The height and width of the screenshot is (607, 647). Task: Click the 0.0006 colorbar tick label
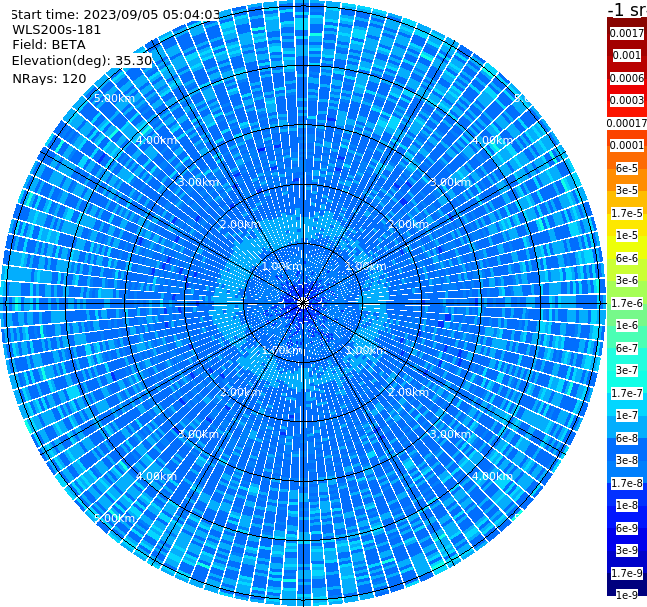pos(627,78)
